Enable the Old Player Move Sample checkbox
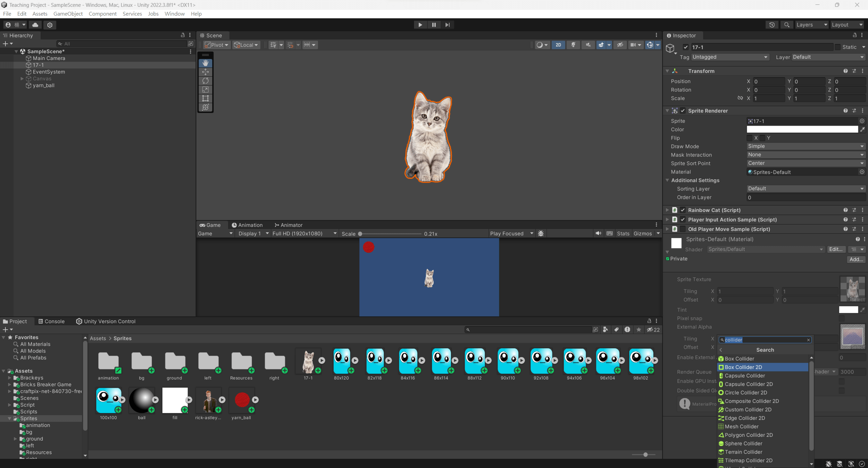This screenshot has width=868, height=468. [683, 229]
